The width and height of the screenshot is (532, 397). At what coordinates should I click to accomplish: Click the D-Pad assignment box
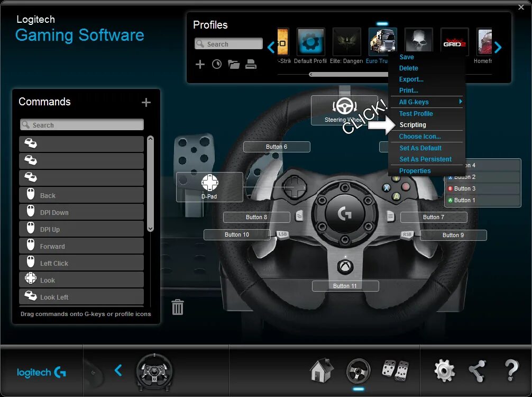(x=209, y=187)
